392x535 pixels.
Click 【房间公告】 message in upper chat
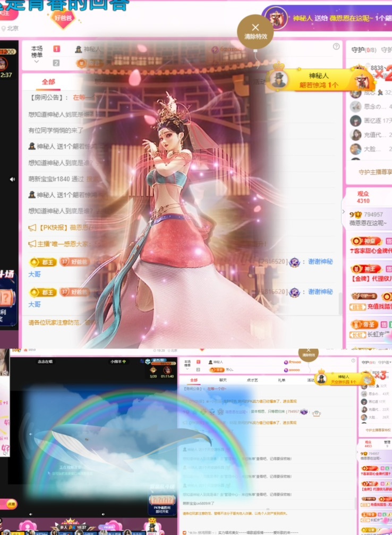coord(62,97)
